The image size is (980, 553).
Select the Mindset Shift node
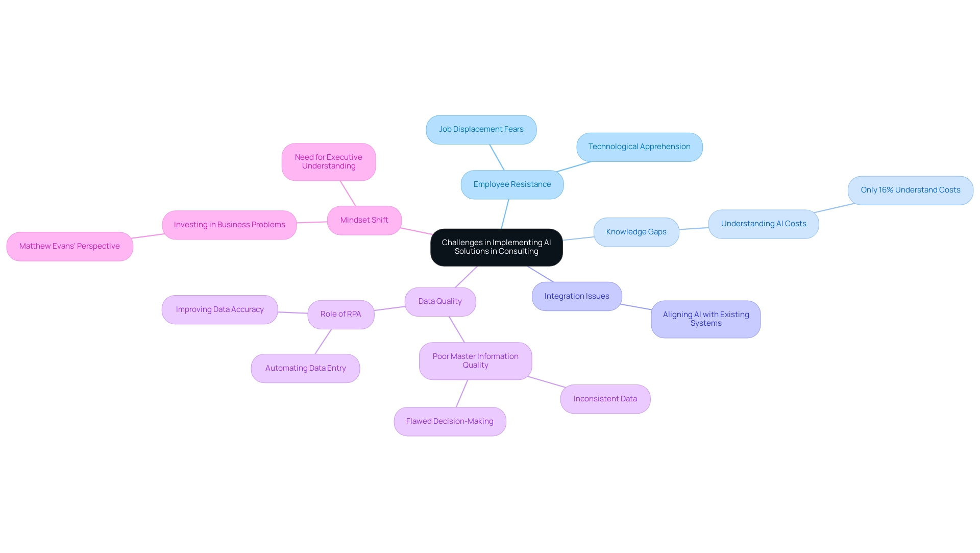click(364, 220)
